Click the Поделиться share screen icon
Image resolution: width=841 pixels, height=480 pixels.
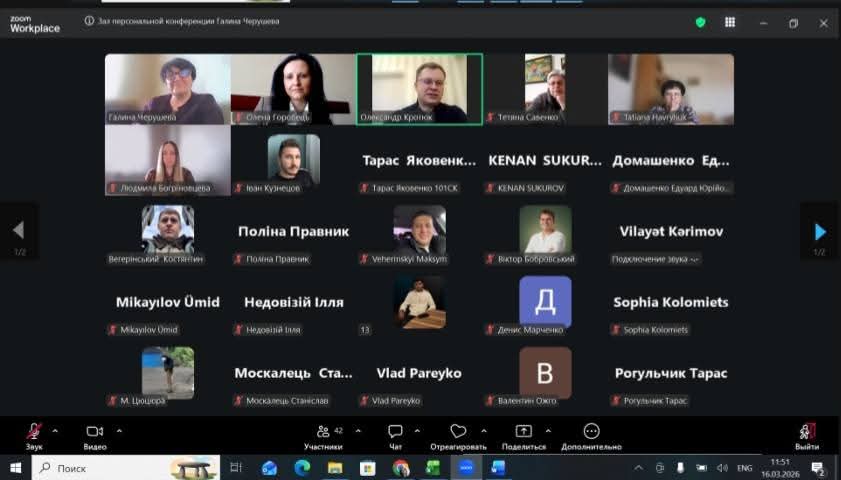click(x=523, y=431)
